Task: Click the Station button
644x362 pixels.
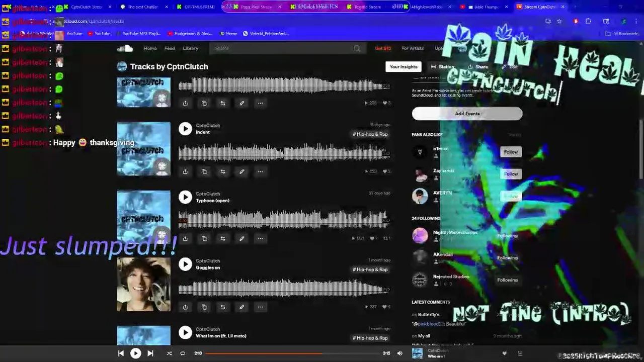Action: point(442,67)
